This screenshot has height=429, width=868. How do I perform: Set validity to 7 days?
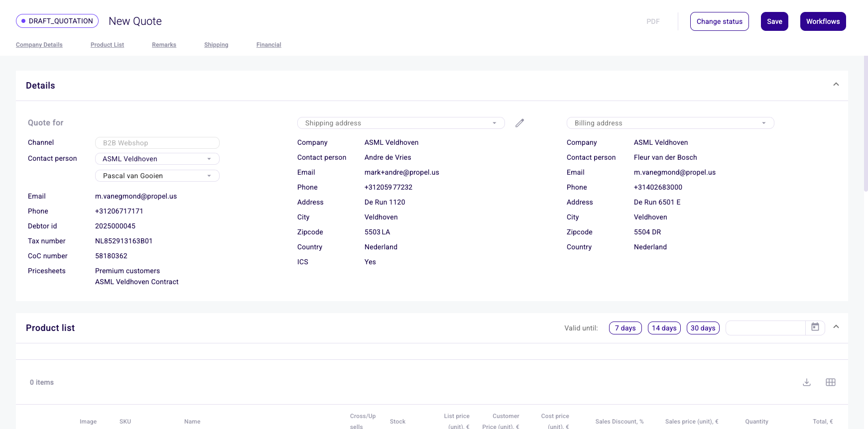(x=625, y=328)
